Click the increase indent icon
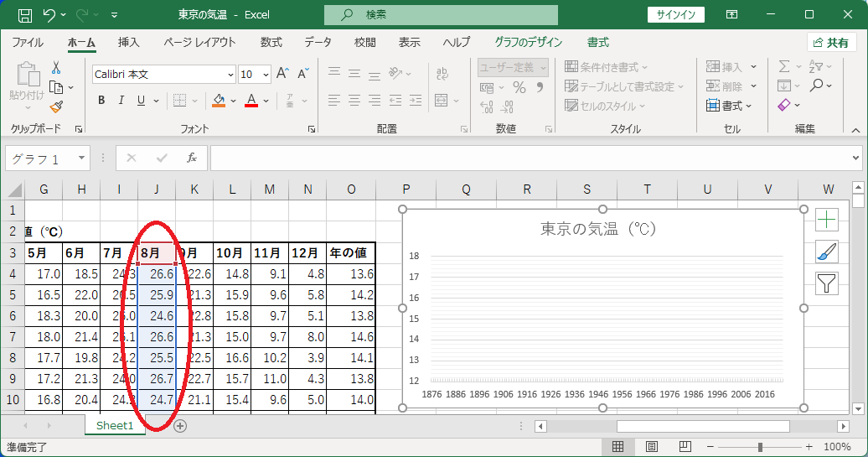Screen dimensions: 868x457 (x=416, y=101)
